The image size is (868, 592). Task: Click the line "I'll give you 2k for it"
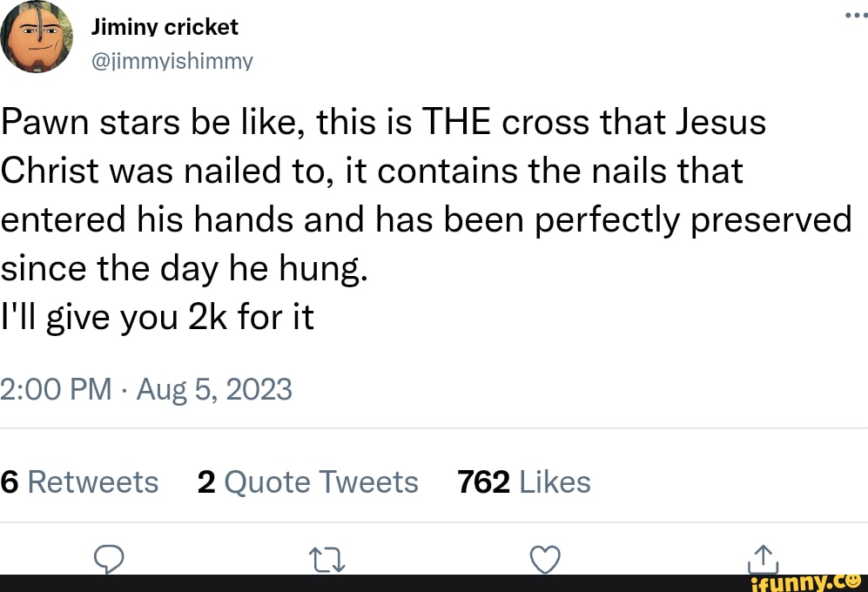(157, 318)
